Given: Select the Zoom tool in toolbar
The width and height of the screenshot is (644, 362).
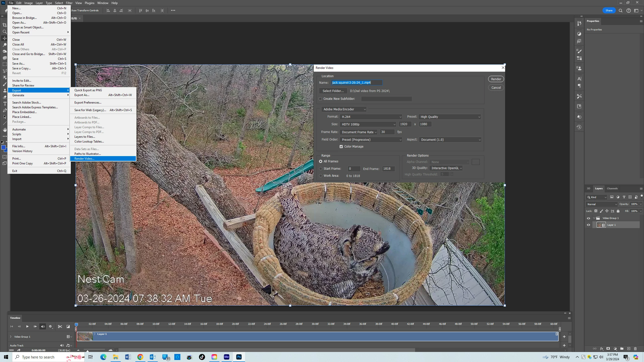Looking at the screenshot, I should point(5,32).
